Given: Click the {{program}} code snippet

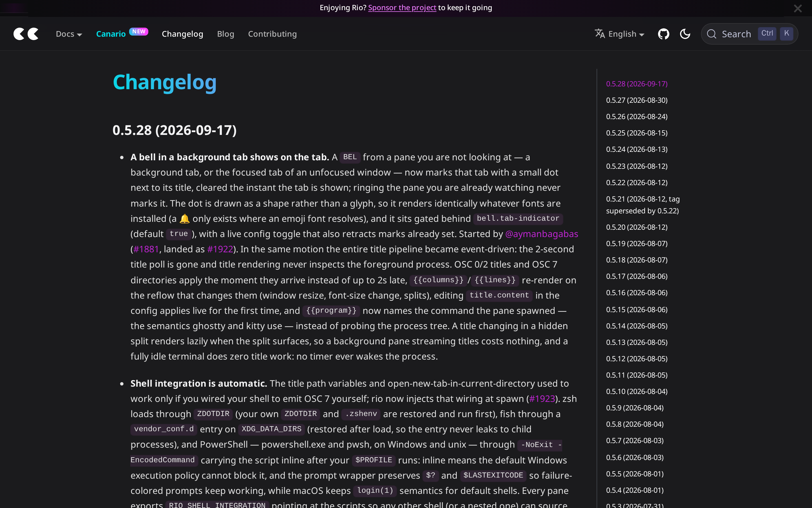Looking at the screenshot, I should tap(331, 310).
